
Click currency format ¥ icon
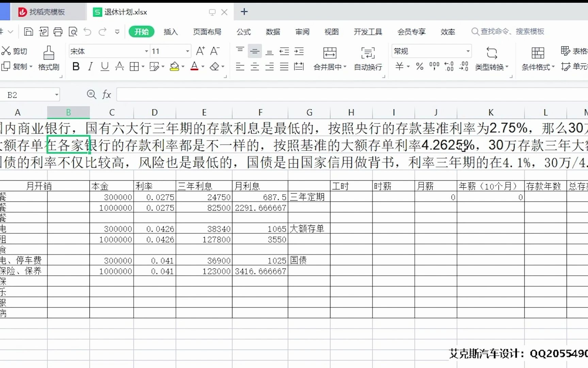click(400, 66)
